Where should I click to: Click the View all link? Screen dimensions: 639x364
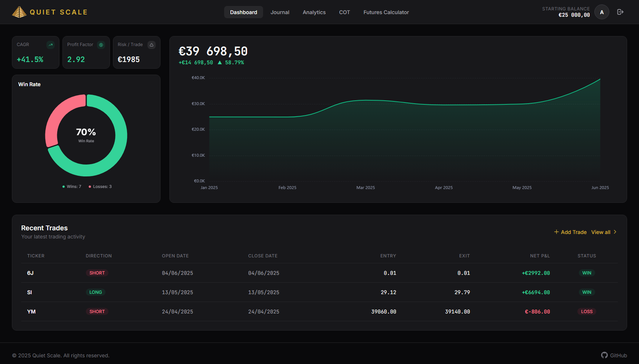tap(600, 232)
